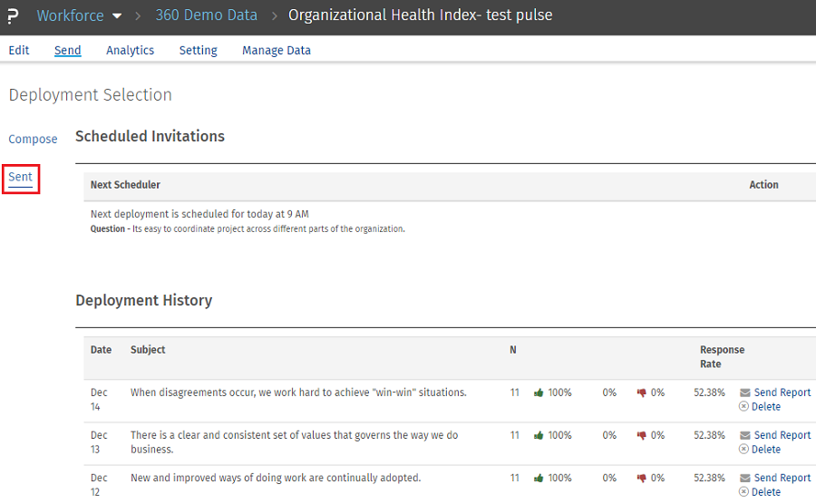The height and width of the screenshot is (504, 816).
Task: Click the delete icon in the Dec 12 row
Action: (744, 492)
